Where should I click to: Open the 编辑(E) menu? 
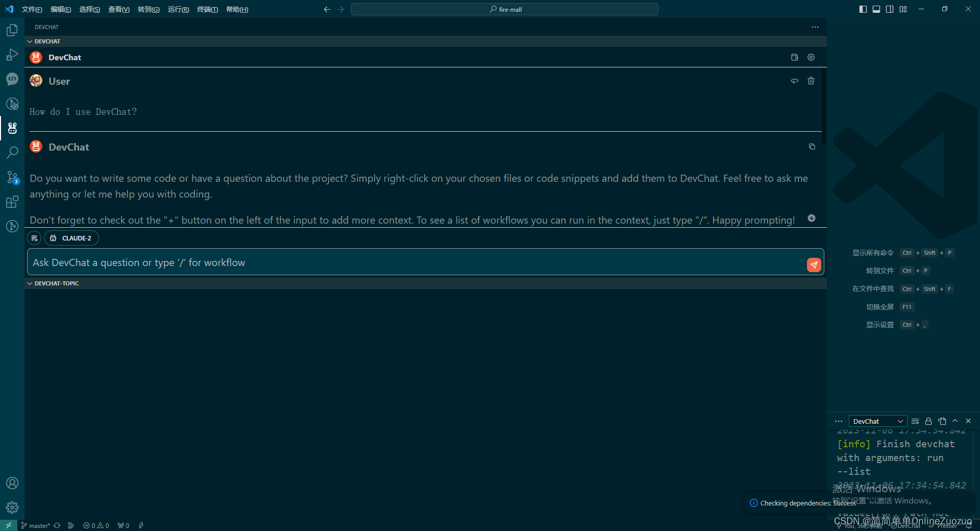coord(61,9)
